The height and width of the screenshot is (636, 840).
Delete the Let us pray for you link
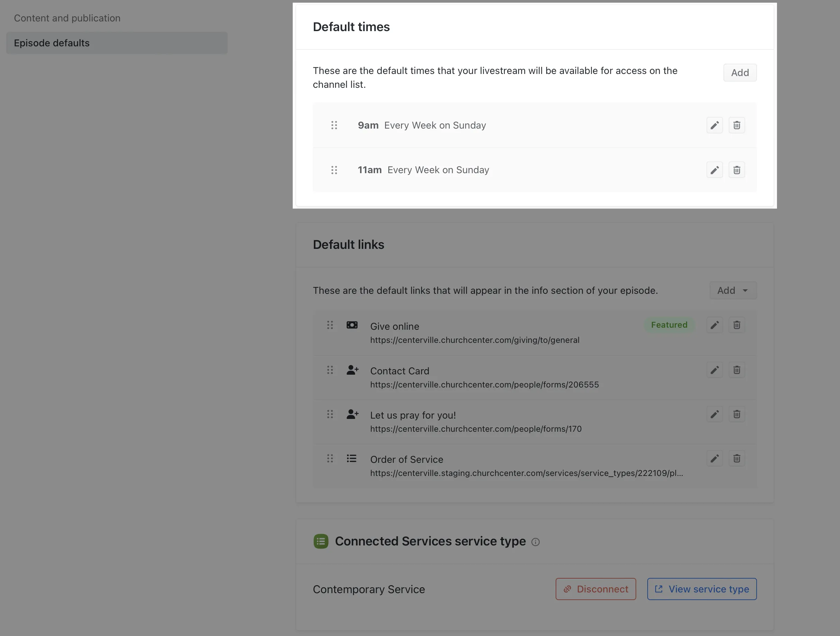tap(736, 414)
